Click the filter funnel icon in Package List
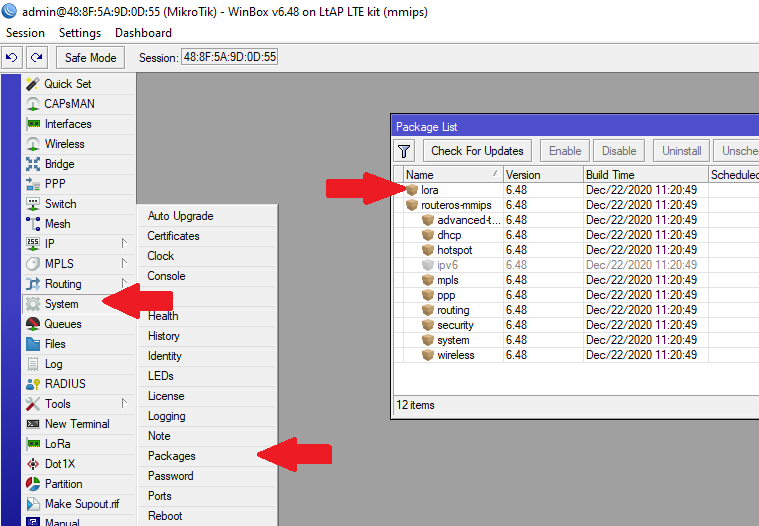 [x=404, y=151]
